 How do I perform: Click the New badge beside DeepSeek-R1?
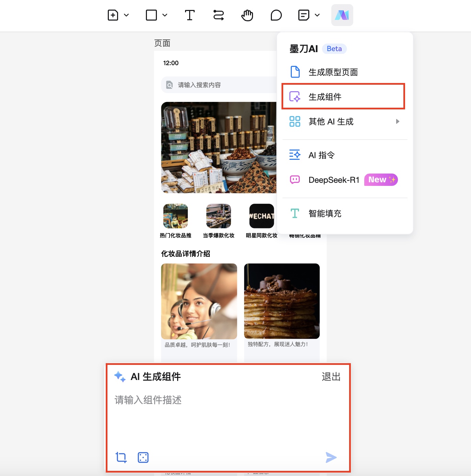coord(381,180)
